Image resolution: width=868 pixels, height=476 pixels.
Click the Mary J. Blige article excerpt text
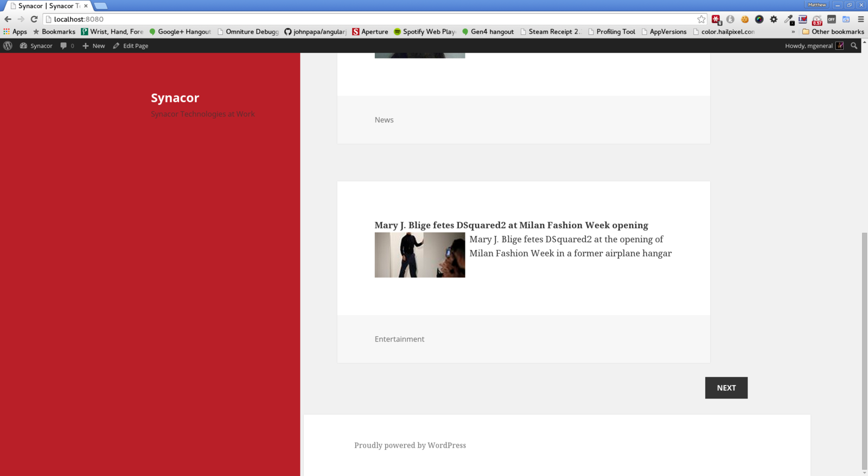tap(570, 246)
